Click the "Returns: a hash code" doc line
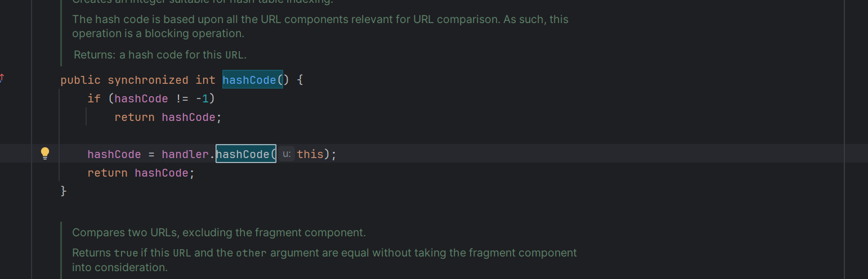The width and height of the screenshot is (868, 279). tap(160, 55)
